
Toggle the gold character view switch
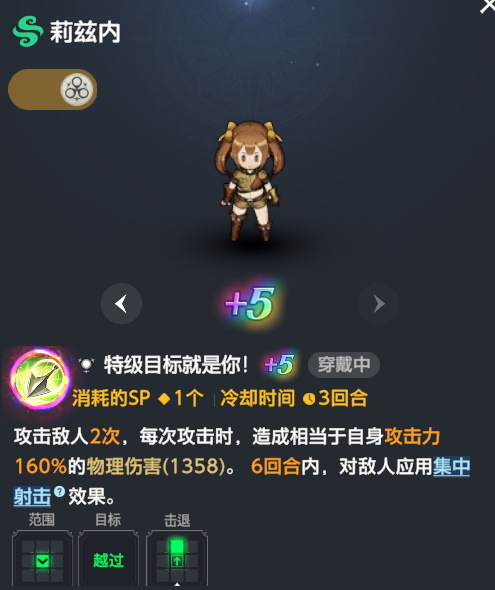click(x=52, y=89)
